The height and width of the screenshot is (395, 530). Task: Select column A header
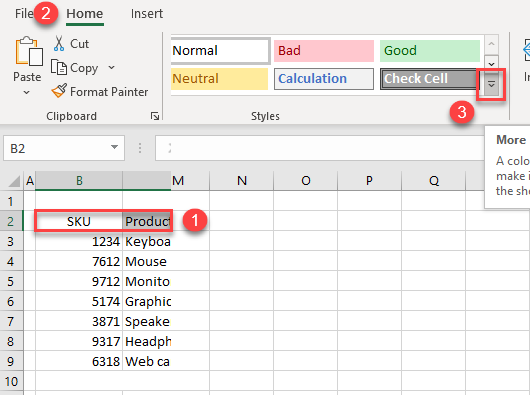point(30,181)
